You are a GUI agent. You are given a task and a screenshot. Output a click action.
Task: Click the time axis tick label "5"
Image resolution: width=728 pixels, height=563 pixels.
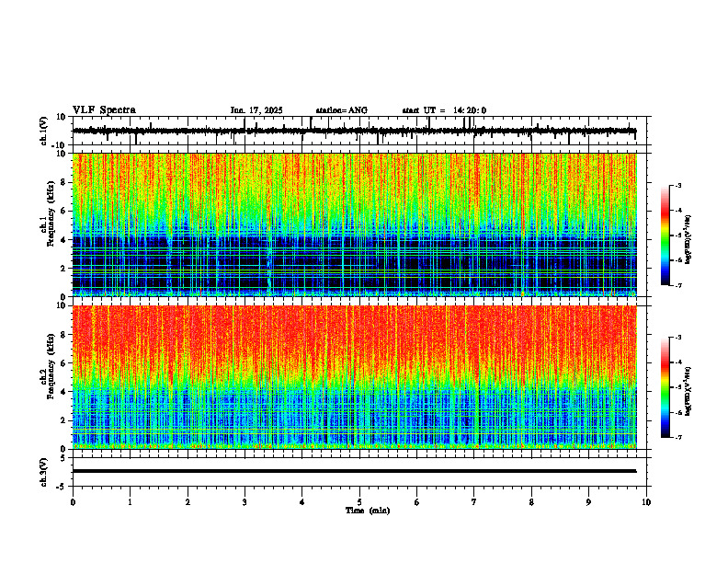tap(359, 502)
